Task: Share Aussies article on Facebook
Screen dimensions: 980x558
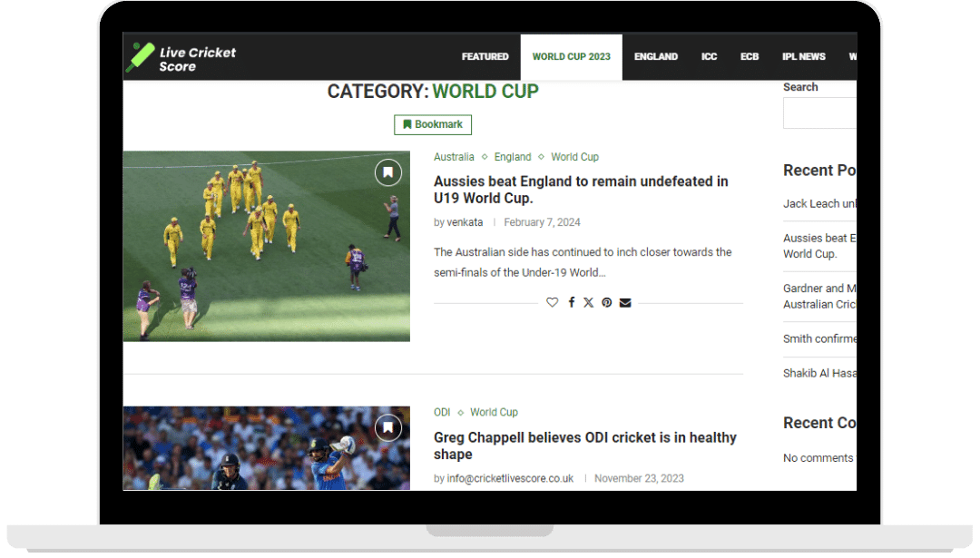Action: click(x=571, y=302)
